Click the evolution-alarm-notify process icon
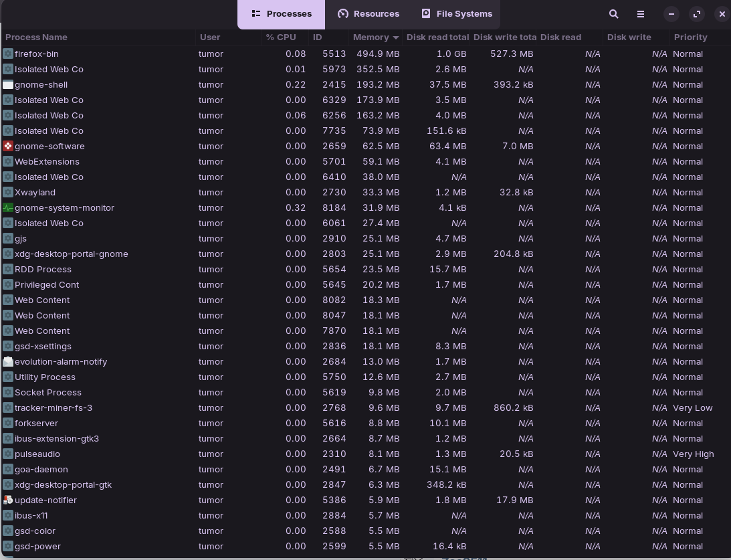This screenshot has width=731, height=560. pyautogui.click(x=8, y=361)
